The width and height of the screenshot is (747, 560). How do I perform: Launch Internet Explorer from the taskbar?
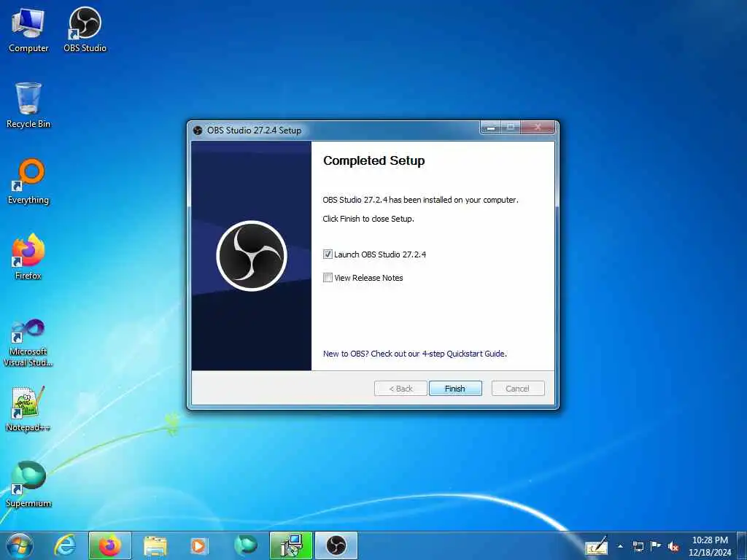pyautogui.click(x=65, y=545)
